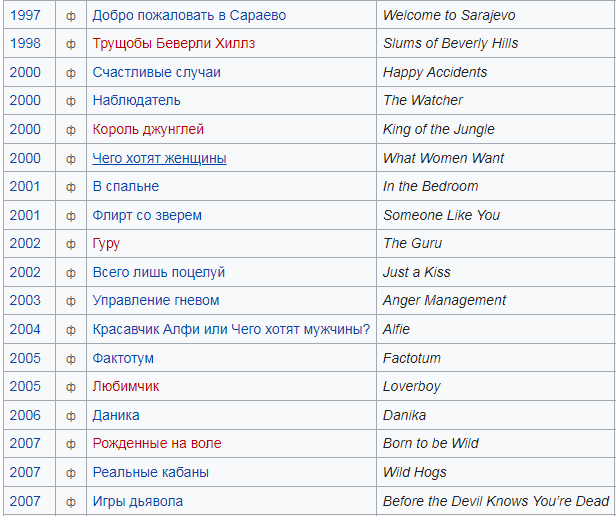Select the text Slums of Beverly Hills
Viewport: 616px width, 516px height.
click(451, 43)
